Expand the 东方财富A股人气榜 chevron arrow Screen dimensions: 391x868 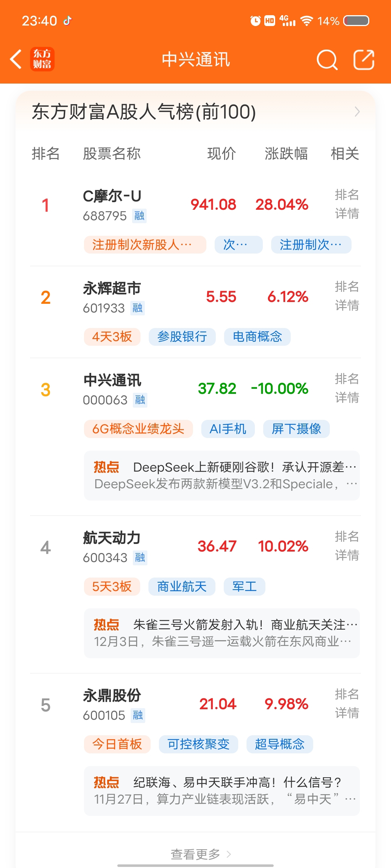click(357, 112)
